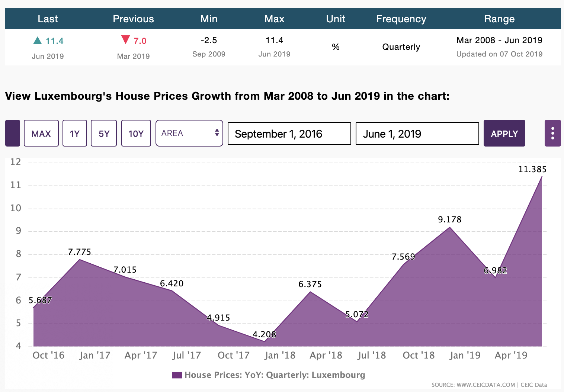Click the blank purple button left of MAX
The image size is (564, 392).
coord(13,133)
